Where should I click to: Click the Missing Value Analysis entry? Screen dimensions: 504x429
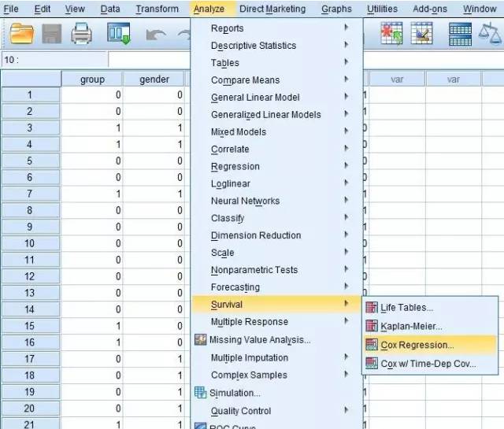point(259,340)
